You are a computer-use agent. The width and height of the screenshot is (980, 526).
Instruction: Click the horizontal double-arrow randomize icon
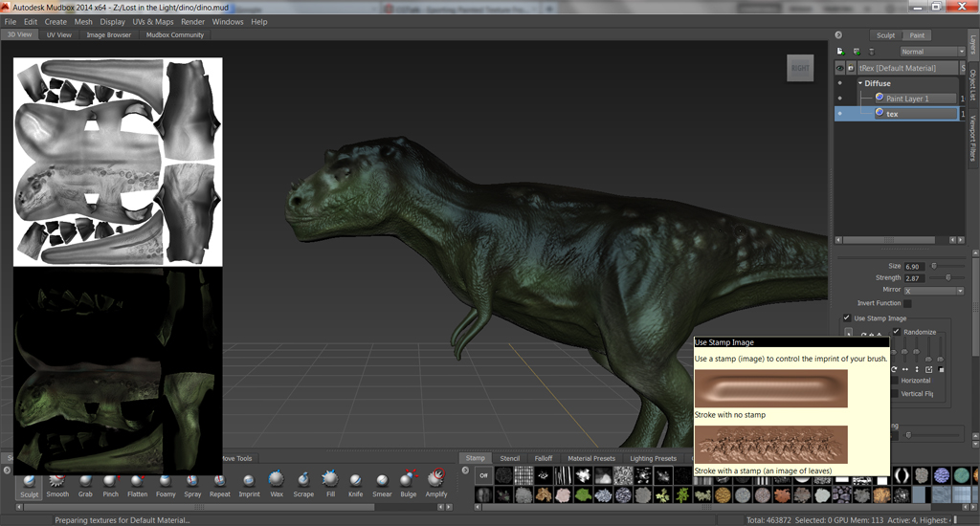[x=905, y=369]
